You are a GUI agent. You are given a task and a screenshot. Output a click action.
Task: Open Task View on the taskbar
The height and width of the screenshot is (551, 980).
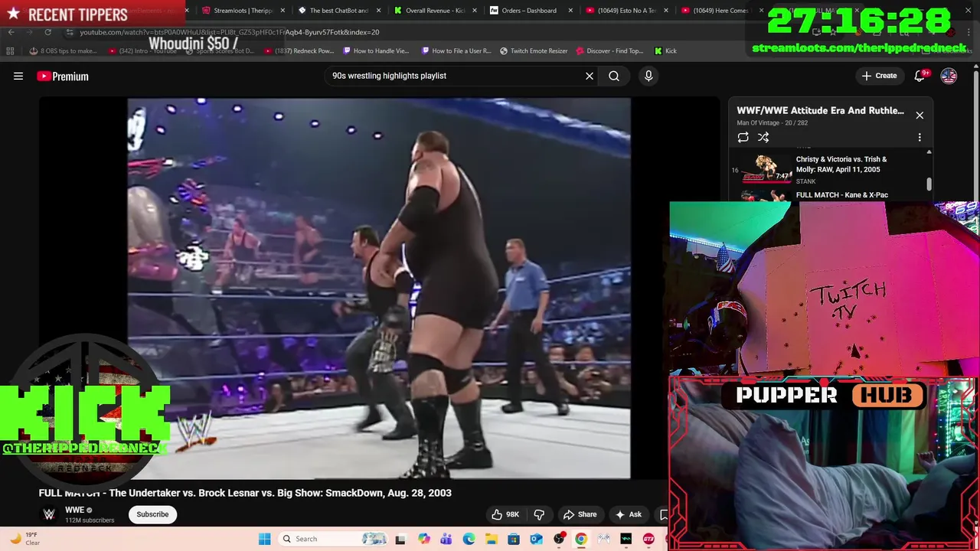[x=400, y=539]
